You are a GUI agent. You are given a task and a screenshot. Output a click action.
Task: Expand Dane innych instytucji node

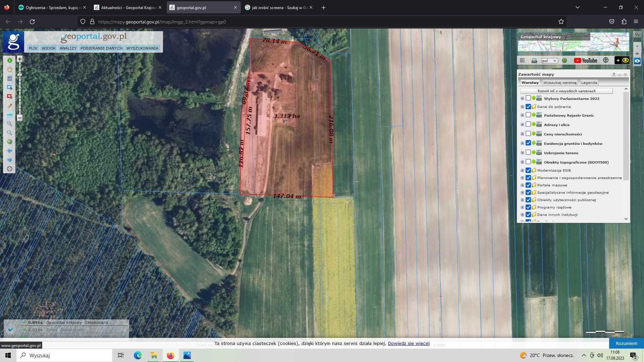point(522,215)
